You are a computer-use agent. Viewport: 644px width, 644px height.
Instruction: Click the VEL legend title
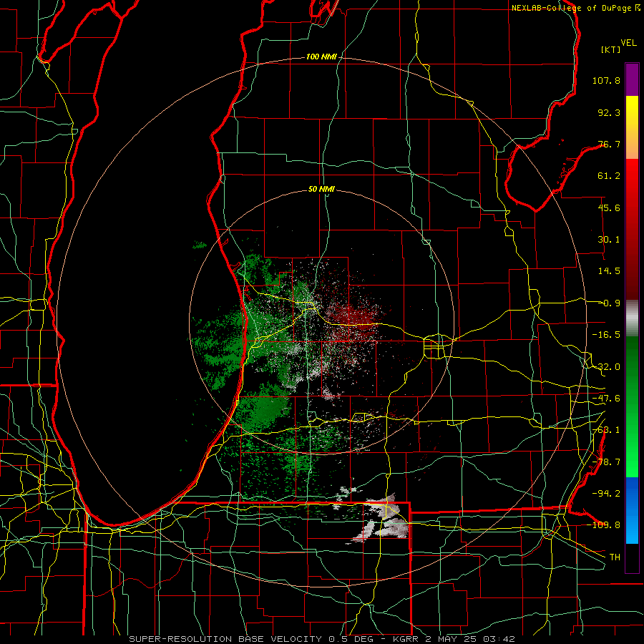[x=629, y=43]
